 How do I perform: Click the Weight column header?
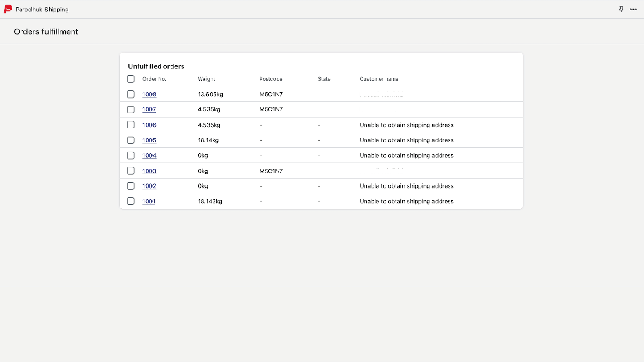(x=206, y=79)
